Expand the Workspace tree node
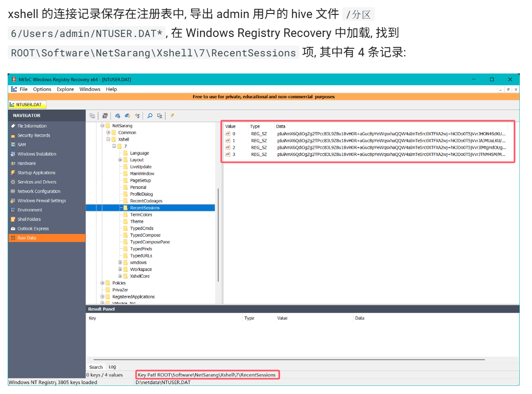The width and height of the screenshot is (532, 394). coord(120,269)
